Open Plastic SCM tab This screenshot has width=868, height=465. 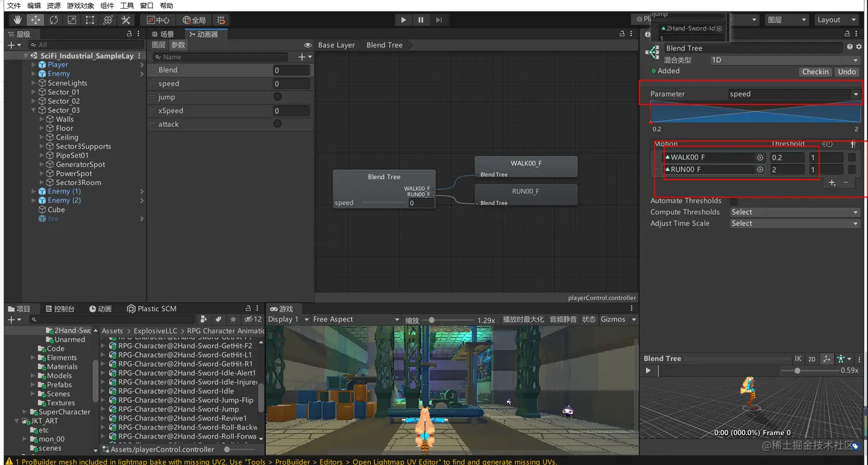pos(152,309)
